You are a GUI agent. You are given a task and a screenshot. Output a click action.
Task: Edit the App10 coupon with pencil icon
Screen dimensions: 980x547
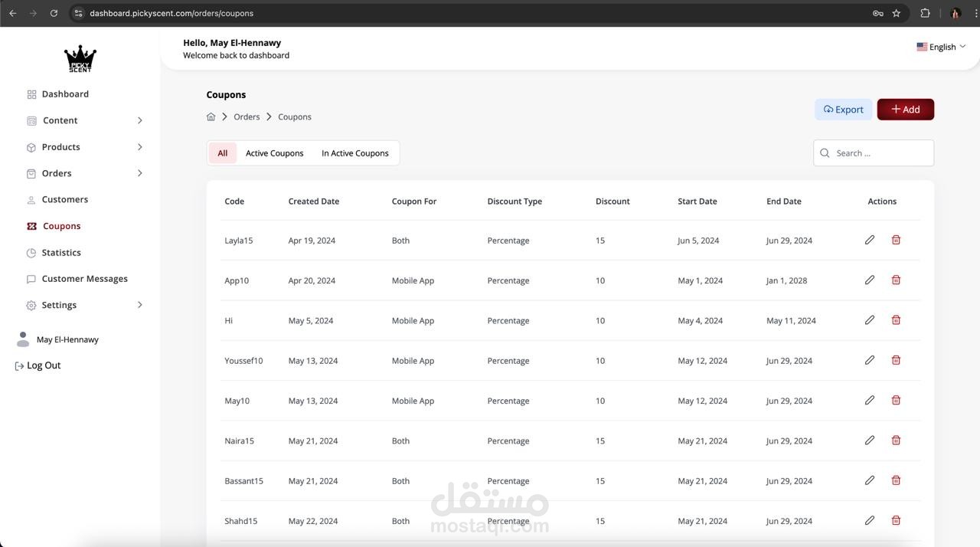pos(870,280)
